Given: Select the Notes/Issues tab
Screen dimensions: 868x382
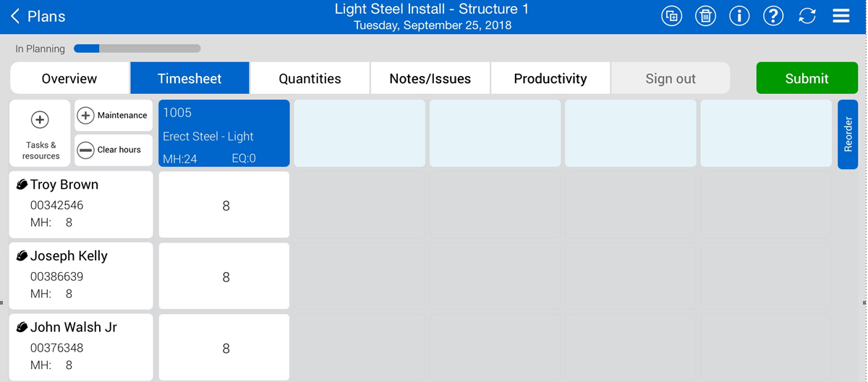Looking at the screenshot, I should pos(430,78).
